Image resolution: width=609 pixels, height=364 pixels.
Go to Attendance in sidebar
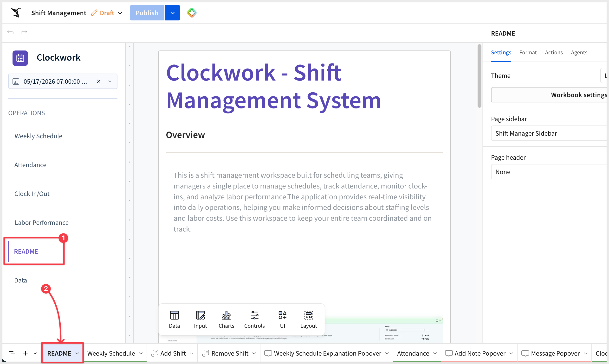pyautogui.click(x=30, y=165)
